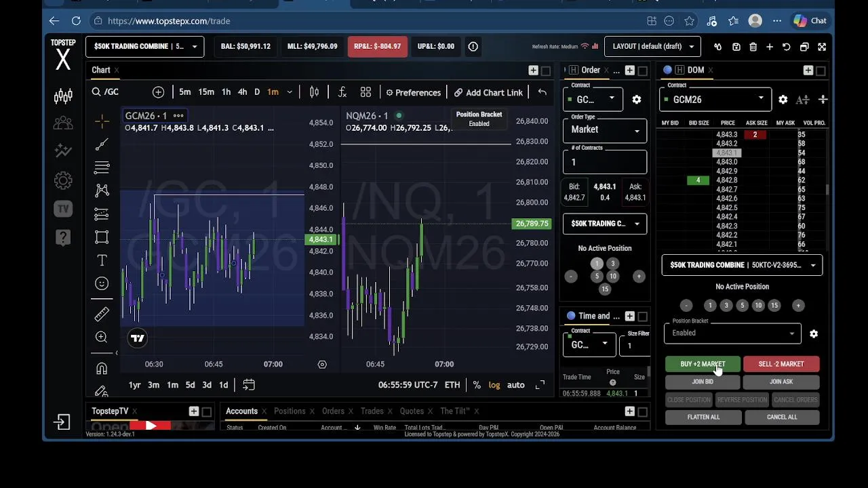
Task: Open the Position Bracket Enabled dropdown
Action: point(732,333)
